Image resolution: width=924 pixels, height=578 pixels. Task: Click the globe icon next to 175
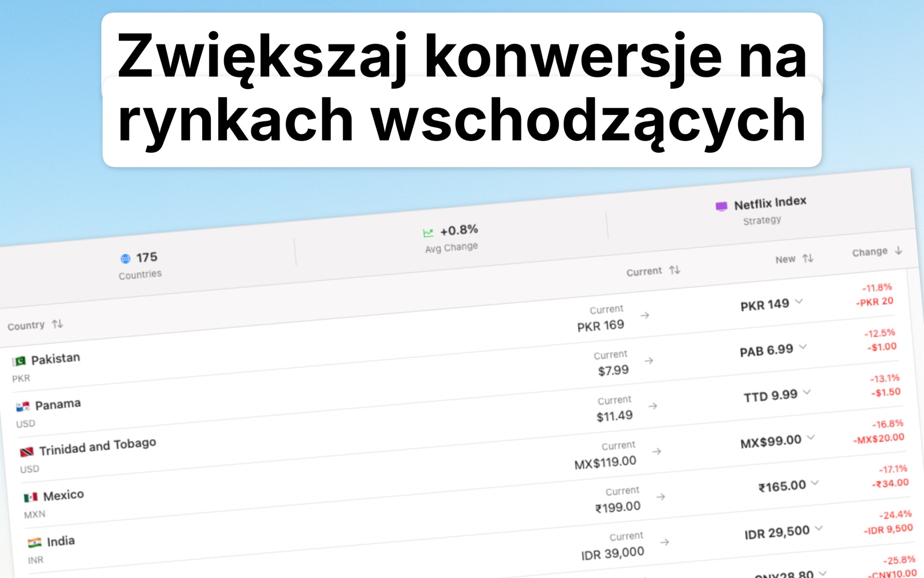coord(126,257)
